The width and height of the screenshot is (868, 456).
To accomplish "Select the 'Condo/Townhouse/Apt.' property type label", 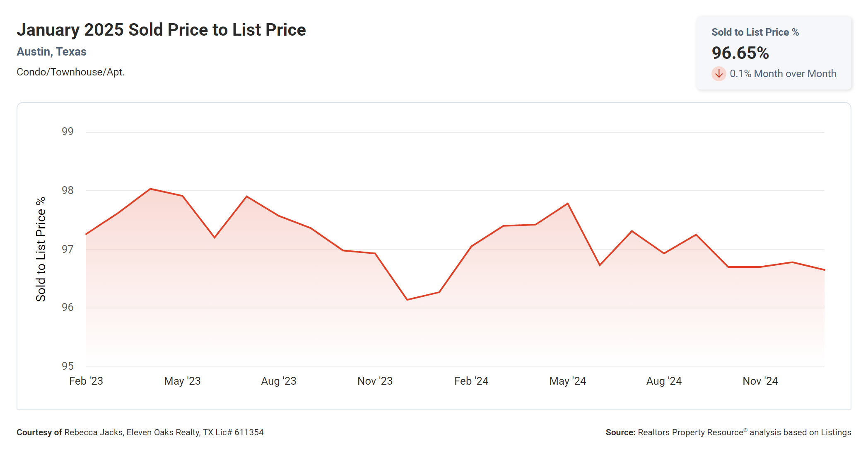I will pyautogui.click(x=70, y=72).
